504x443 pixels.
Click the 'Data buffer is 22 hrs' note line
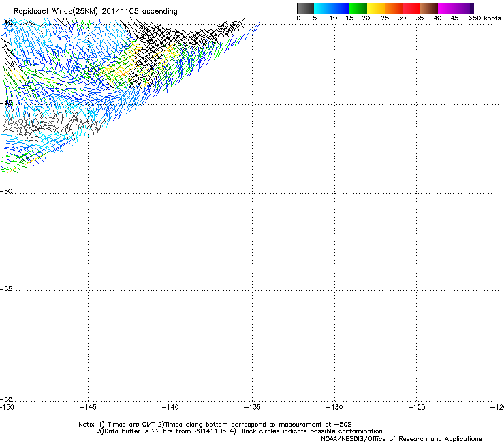240,431
